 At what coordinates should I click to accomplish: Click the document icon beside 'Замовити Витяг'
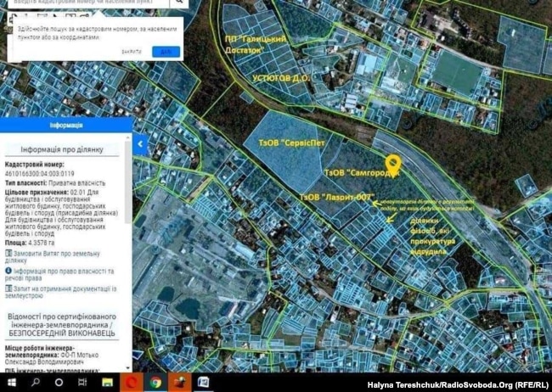point(8,254)
